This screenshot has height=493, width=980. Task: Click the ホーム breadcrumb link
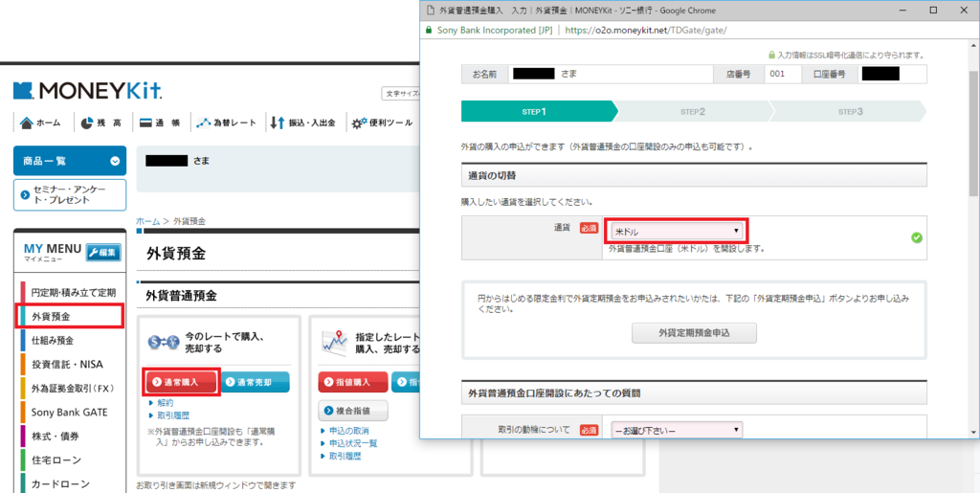coord(148,221)
